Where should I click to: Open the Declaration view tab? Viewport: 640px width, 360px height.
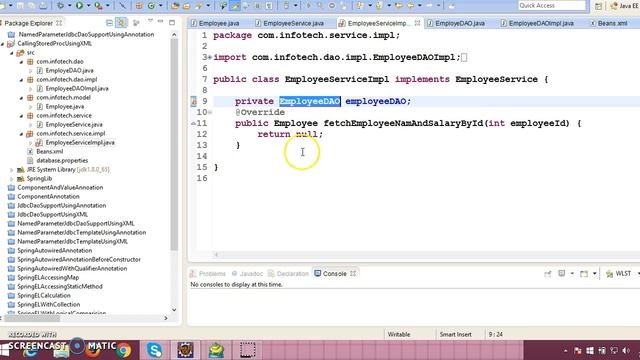[288, 273]
